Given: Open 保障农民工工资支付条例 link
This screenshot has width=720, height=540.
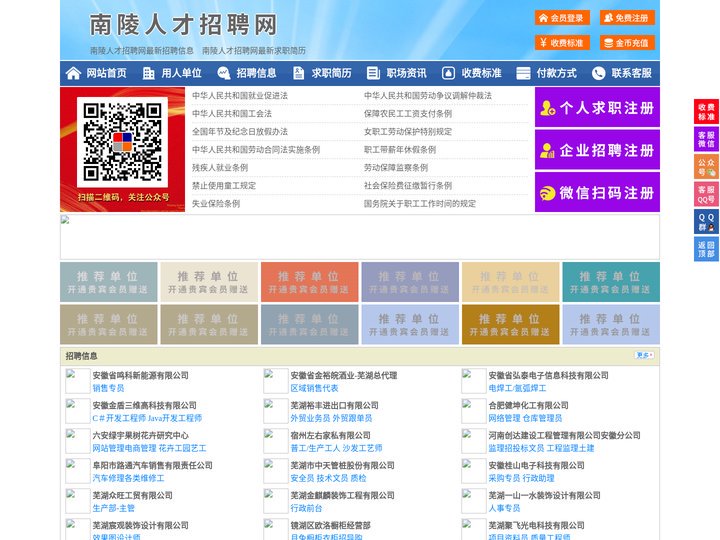Looking at the screenshot, I should tap(408, 113).
